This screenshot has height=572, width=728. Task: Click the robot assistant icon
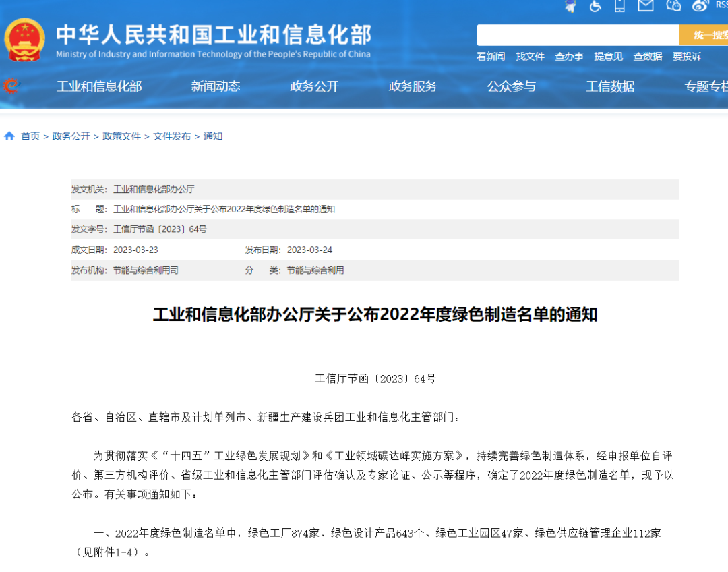point(570,6)
